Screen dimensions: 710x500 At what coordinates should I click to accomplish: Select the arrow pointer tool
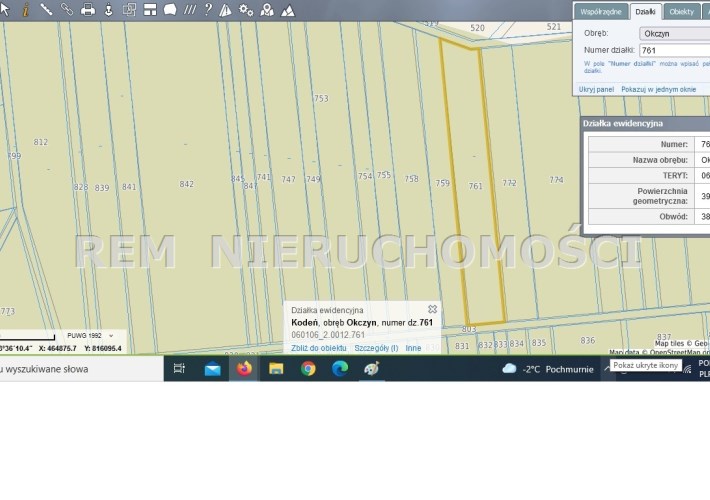pyautogui.click(x=6, y=10)
